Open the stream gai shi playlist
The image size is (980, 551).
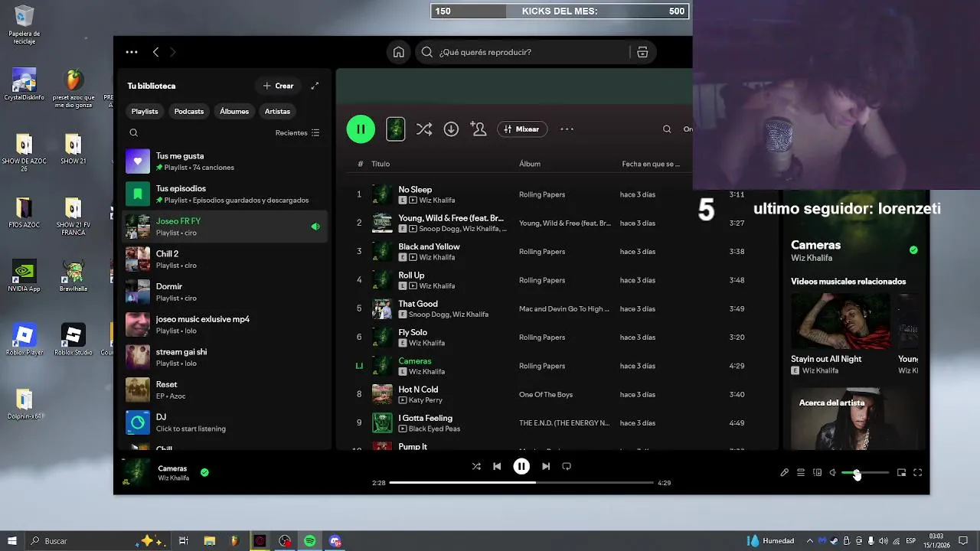(225, 357)
